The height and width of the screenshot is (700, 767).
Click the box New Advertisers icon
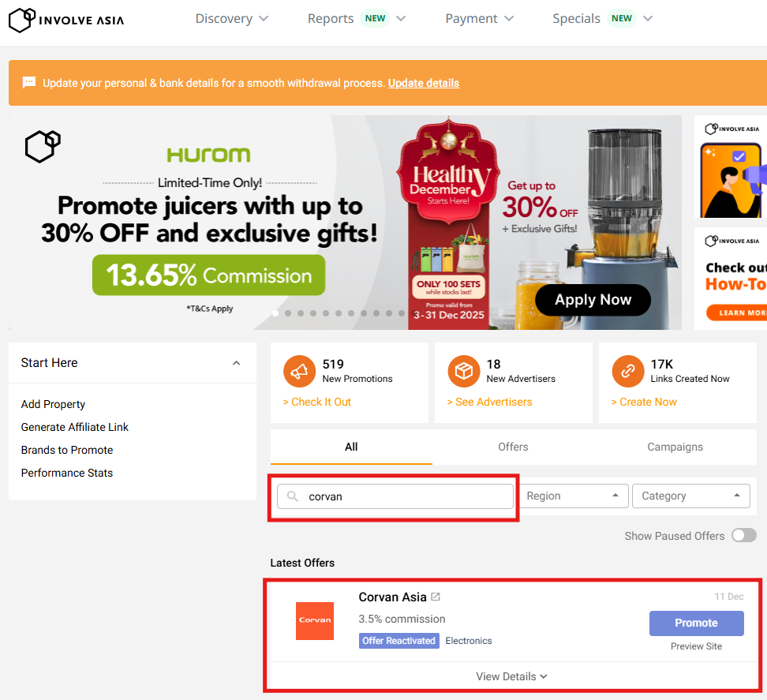coord(464,371)
